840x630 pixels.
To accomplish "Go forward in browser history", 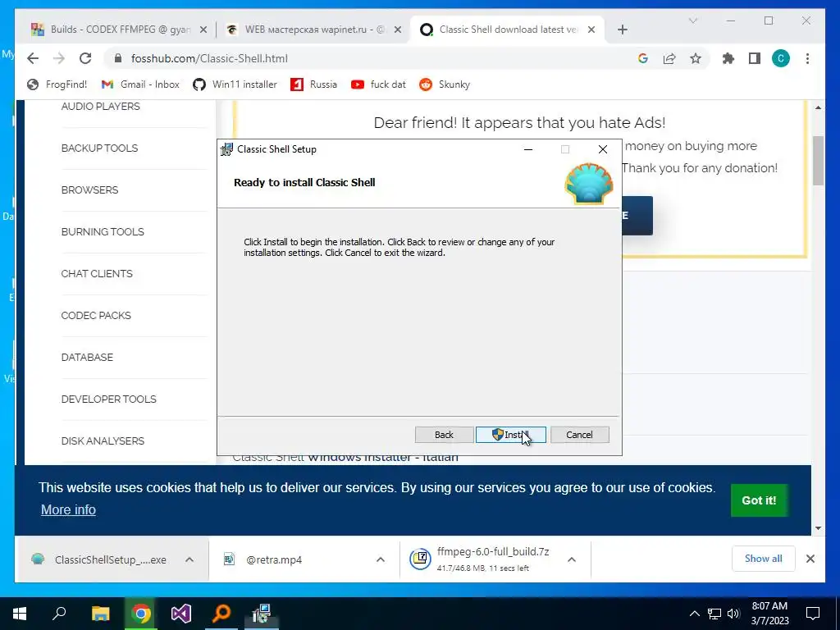I will [x=59, y=58].
